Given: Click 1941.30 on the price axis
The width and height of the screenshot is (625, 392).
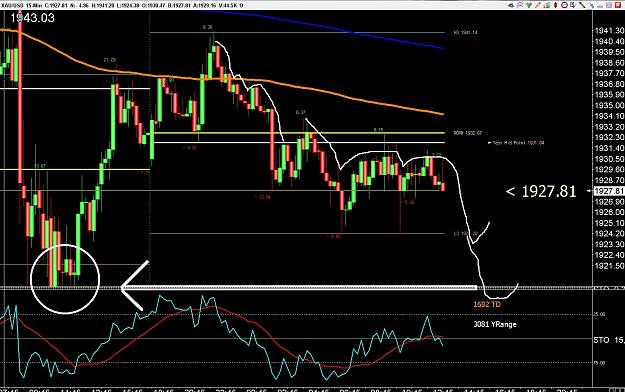Looking at the screenshot, I should click(x=609, y=31).
